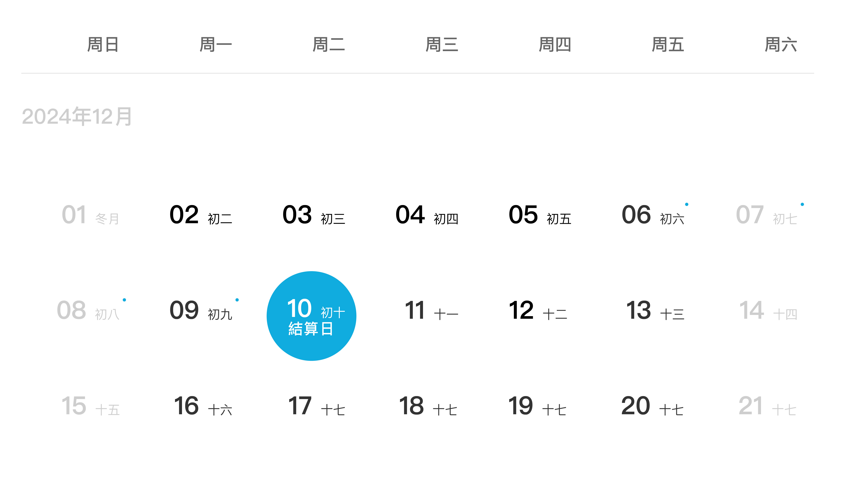
Task: Select date 13 on Friday
Action: pos(655,311)
